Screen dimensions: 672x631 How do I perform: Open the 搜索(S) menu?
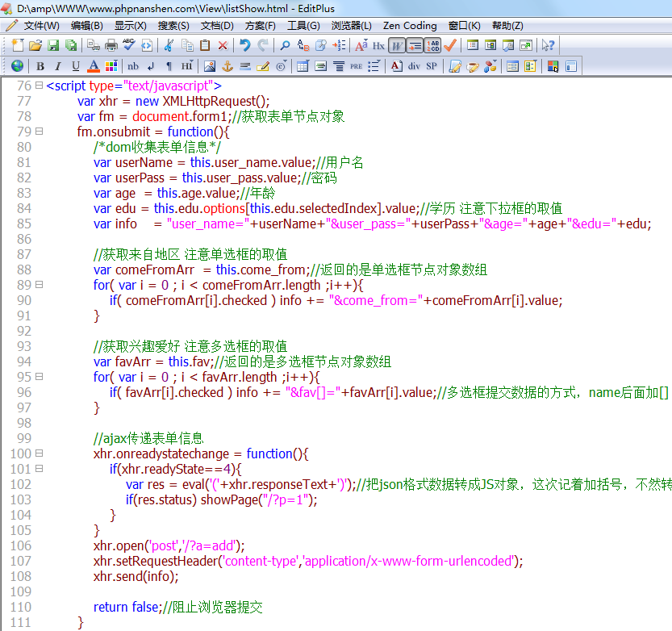coord(173,26)
